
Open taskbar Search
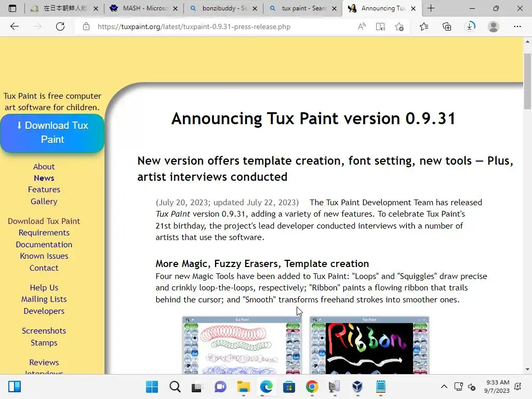pyautogui.click(x=175, y=387)
